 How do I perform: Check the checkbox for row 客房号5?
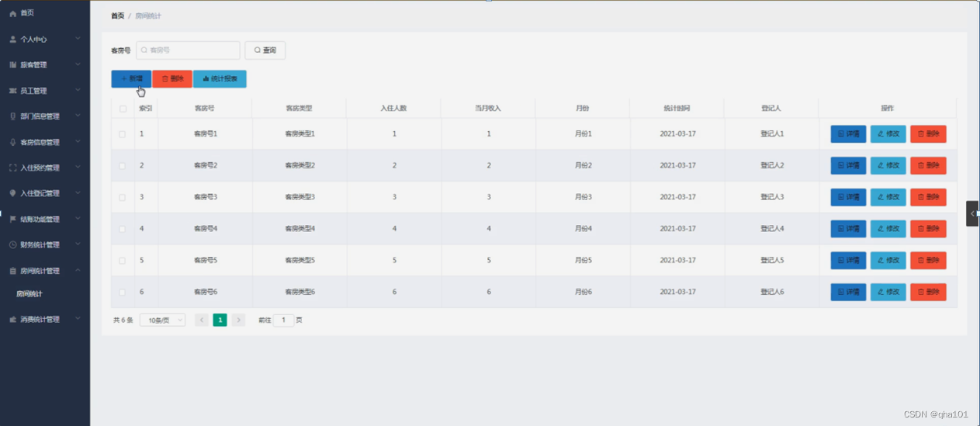tap(122, 261)
